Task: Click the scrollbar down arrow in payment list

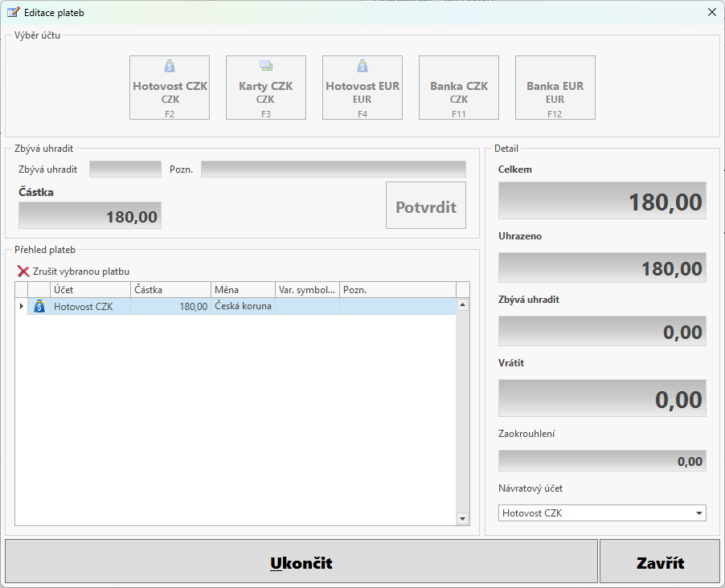Action: (463, 519)
